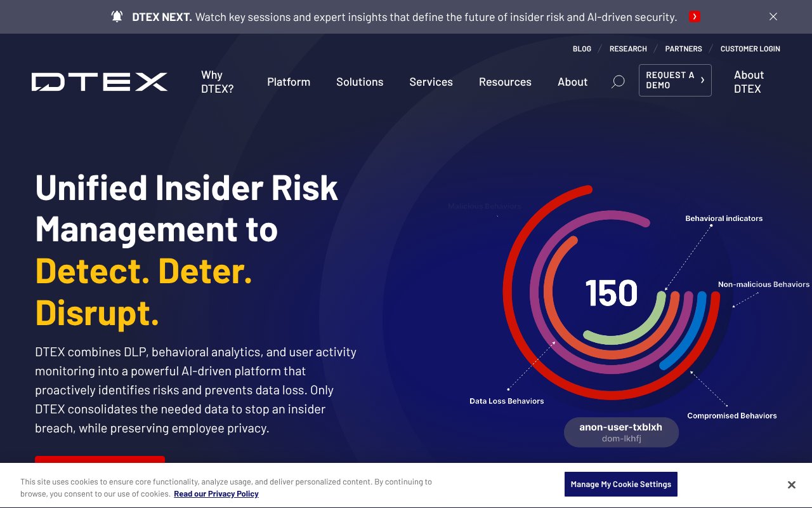This screenshot has width=812, height=508.
Task: Open the Solutions navigation menu
Action: [x=360, y=81]
